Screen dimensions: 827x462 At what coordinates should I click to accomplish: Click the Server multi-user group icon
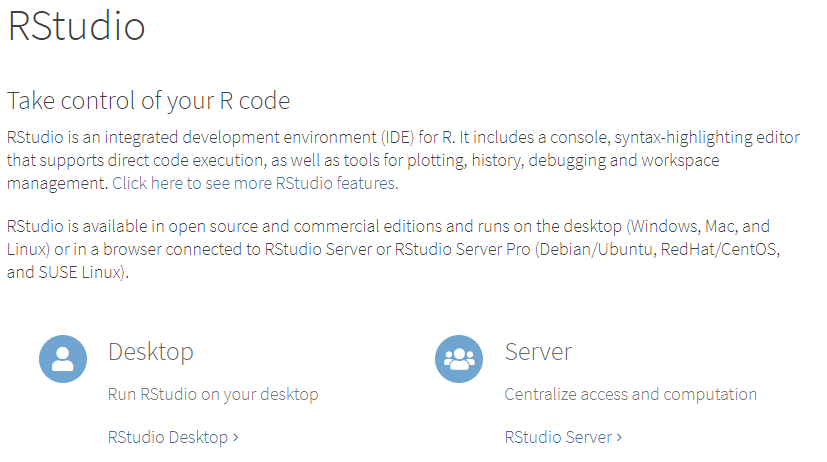[x=459, y=359]
